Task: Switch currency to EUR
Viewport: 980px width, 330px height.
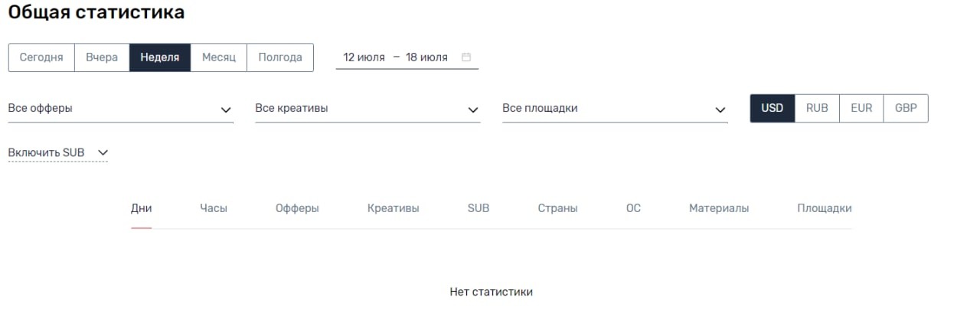Action: 861,108
